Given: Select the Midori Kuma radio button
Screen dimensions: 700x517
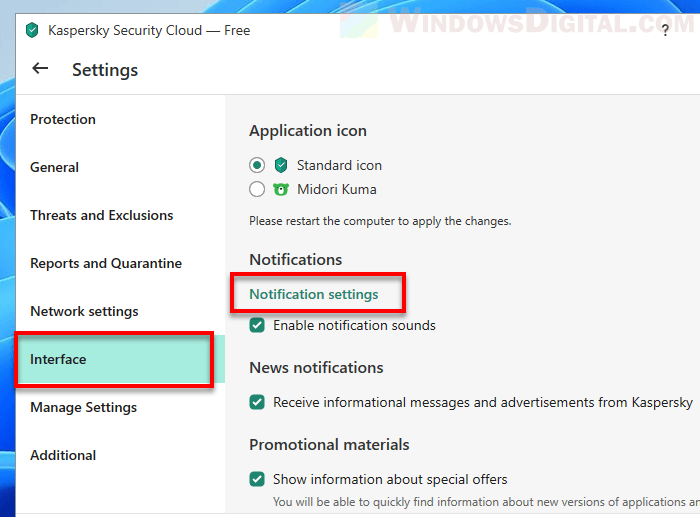Looking at the screenshot, I should tap(257, 189).
